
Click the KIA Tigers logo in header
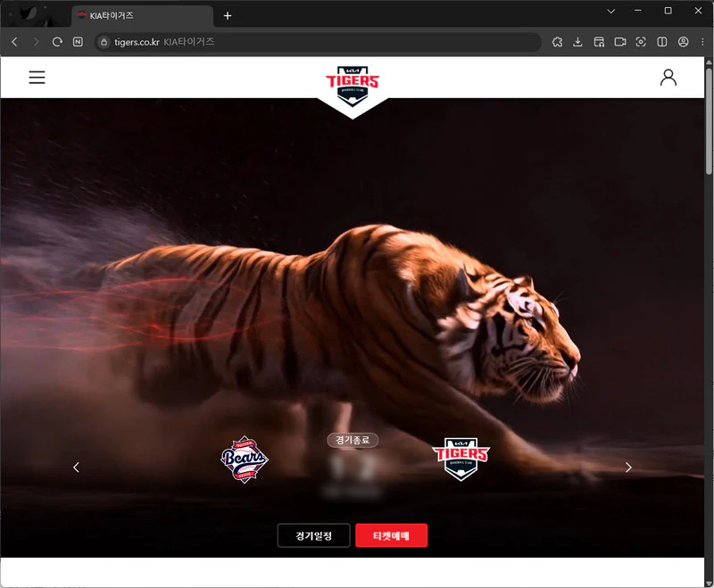(x=353, y=87)
